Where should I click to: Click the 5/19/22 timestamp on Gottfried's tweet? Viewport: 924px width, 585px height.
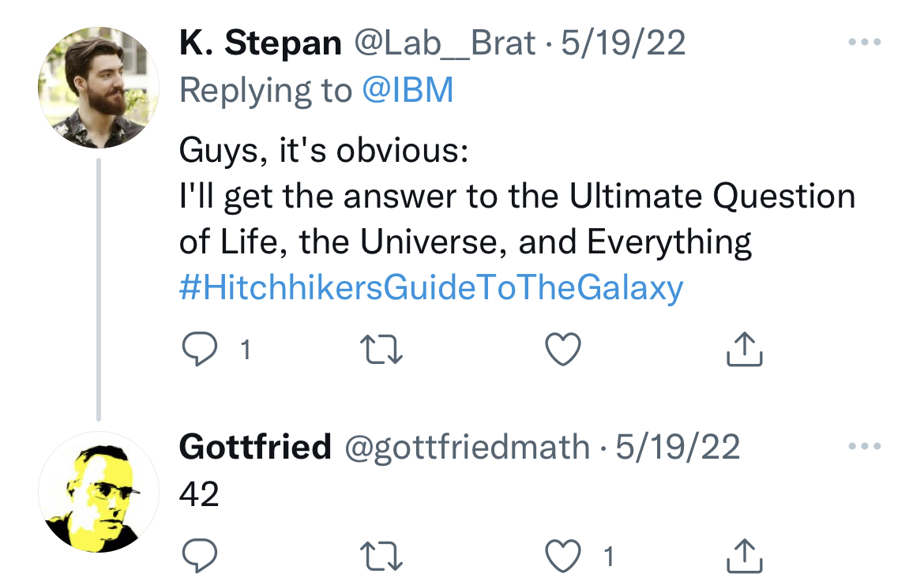coord(678,448)
